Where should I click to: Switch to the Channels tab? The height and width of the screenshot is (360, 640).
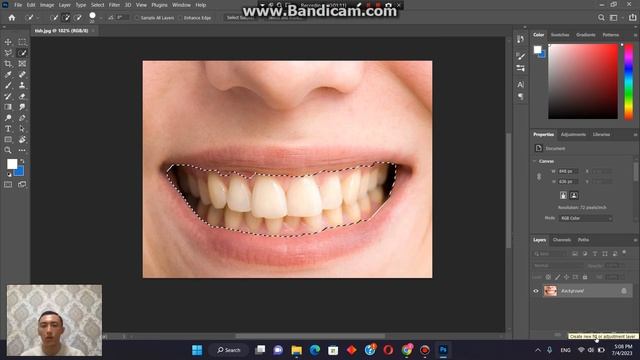pyautogui.click(x=562, y=240)
